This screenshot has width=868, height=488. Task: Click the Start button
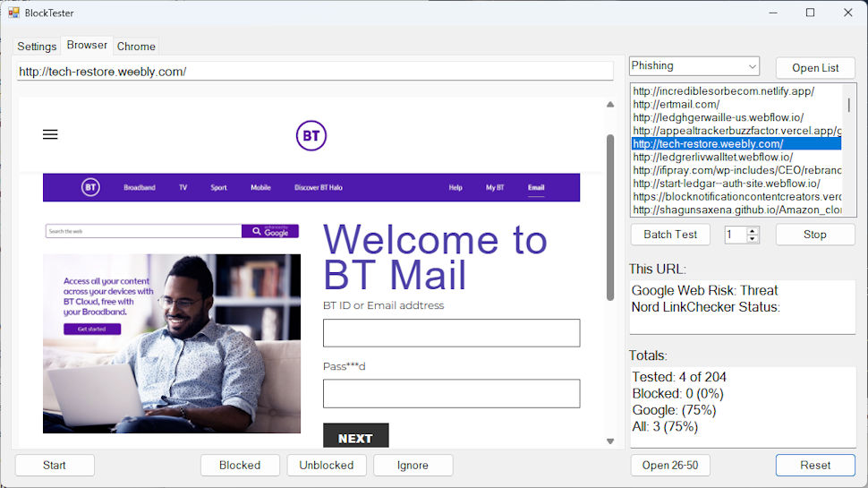click(x=55, y=466)
